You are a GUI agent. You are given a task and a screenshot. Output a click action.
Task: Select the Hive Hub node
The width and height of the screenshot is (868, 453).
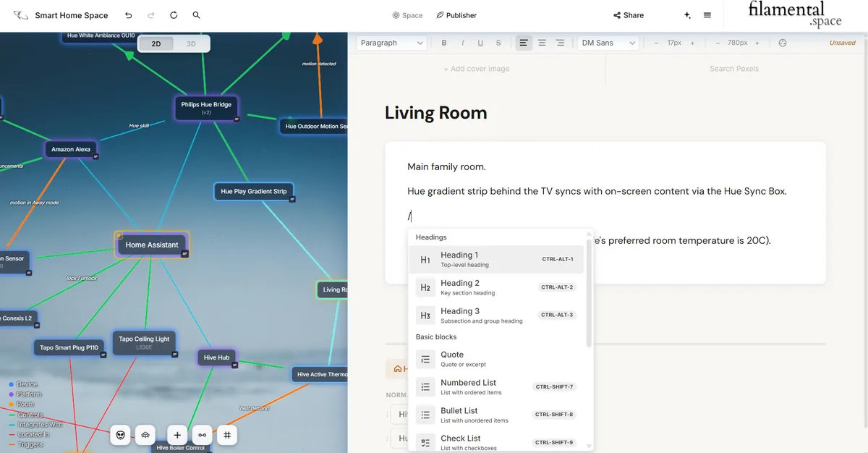(x=216, y=357)
